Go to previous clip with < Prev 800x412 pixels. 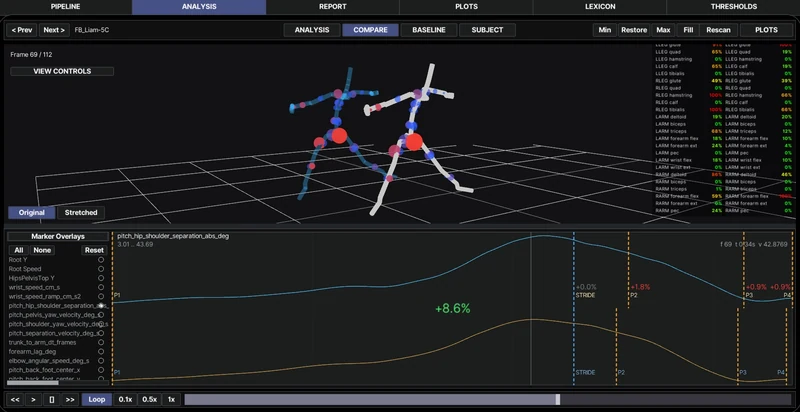[21, 30]
